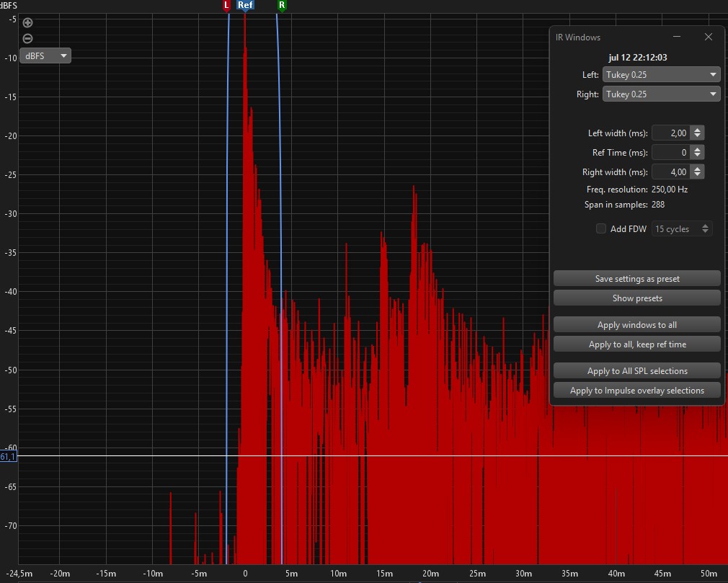Viewport: 728px width, 583px height.
Task: Increase Left width with up arrow
Action: [x=697, y=130]
